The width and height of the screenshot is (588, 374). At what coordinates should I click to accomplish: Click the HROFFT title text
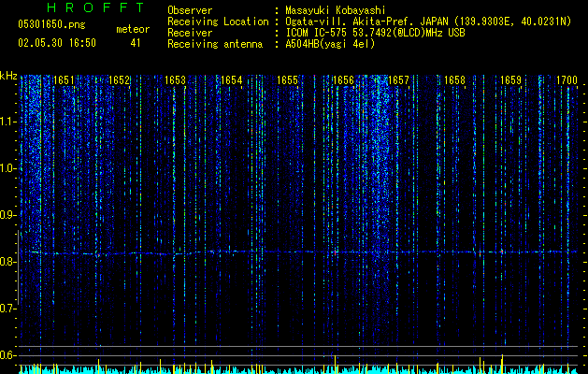point(95,7)
